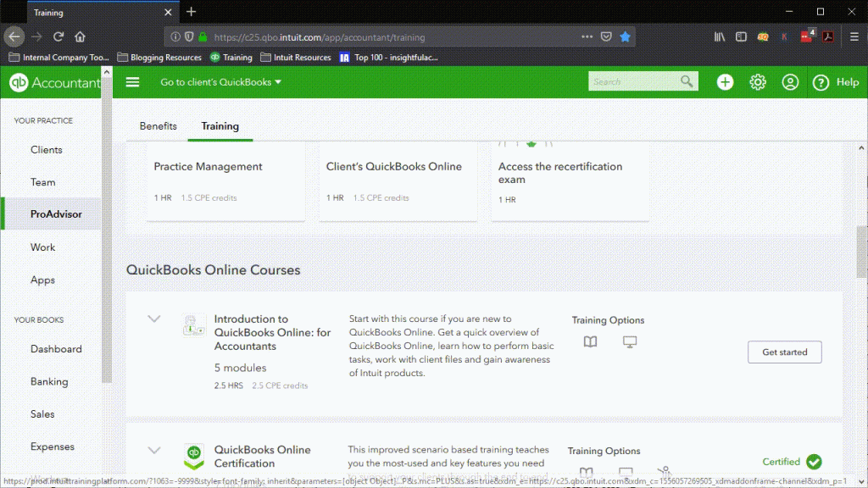Click the browser home icon
The width and height of the screenshot is (868, 488).
pos(81,36)
